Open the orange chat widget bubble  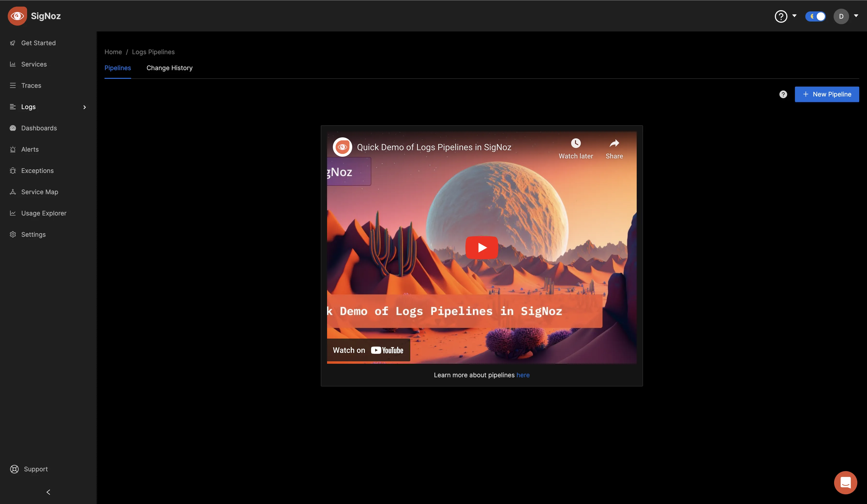tap(845, 482)
